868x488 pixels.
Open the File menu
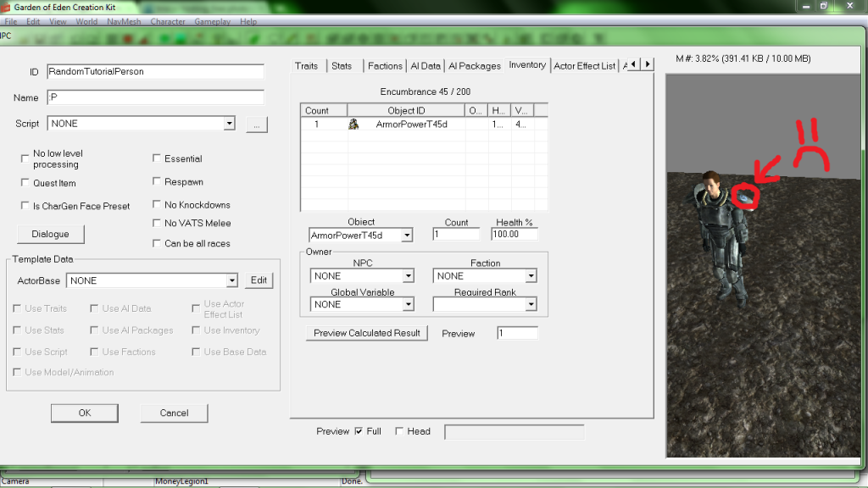tap(10, 21)
